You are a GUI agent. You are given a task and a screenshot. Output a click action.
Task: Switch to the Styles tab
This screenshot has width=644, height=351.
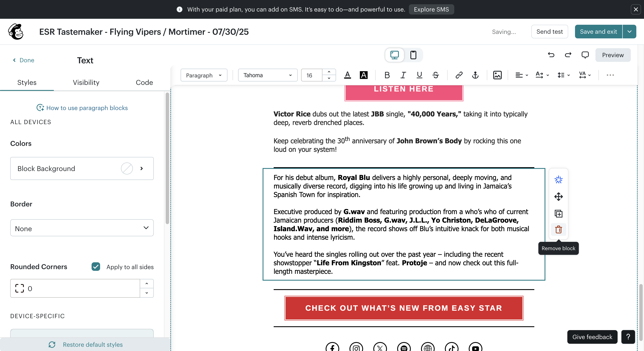(27, 82)
